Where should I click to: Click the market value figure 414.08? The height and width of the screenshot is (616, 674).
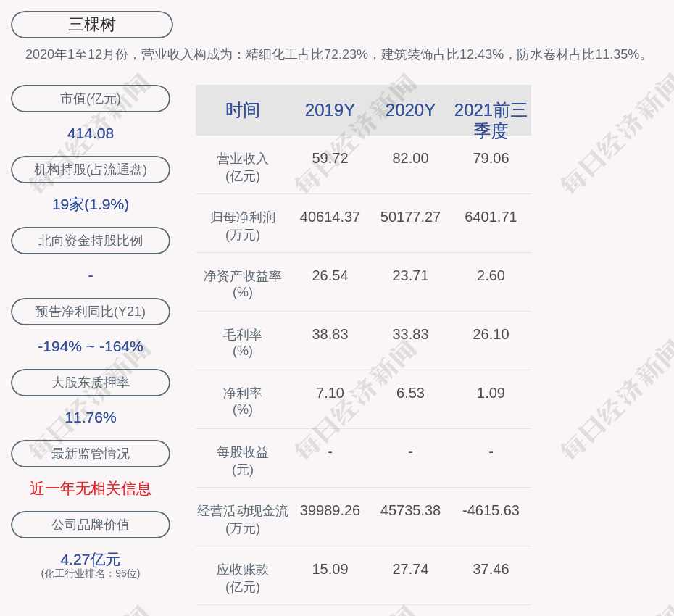[91, 133]
